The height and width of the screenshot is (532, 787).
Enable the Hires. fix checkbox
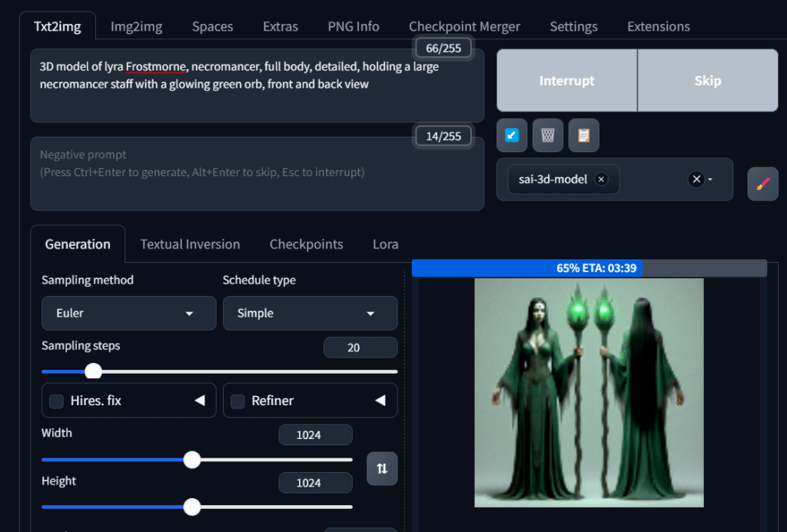[x=56, y=401]
